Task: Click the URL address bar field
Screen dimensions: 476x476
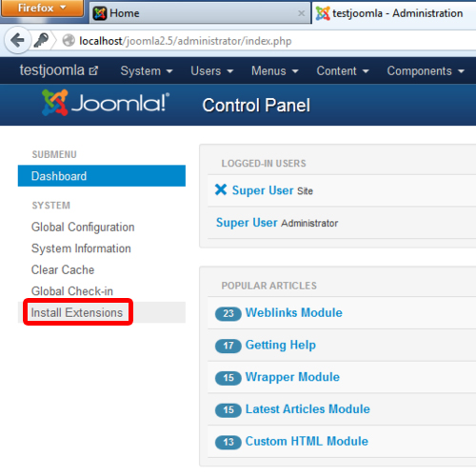Action: (273, 41)
